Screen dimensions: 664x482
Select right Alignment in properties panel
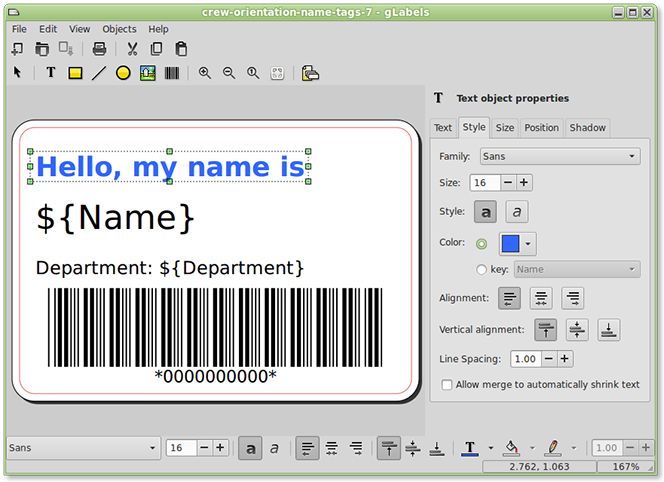tap(573, 298)
